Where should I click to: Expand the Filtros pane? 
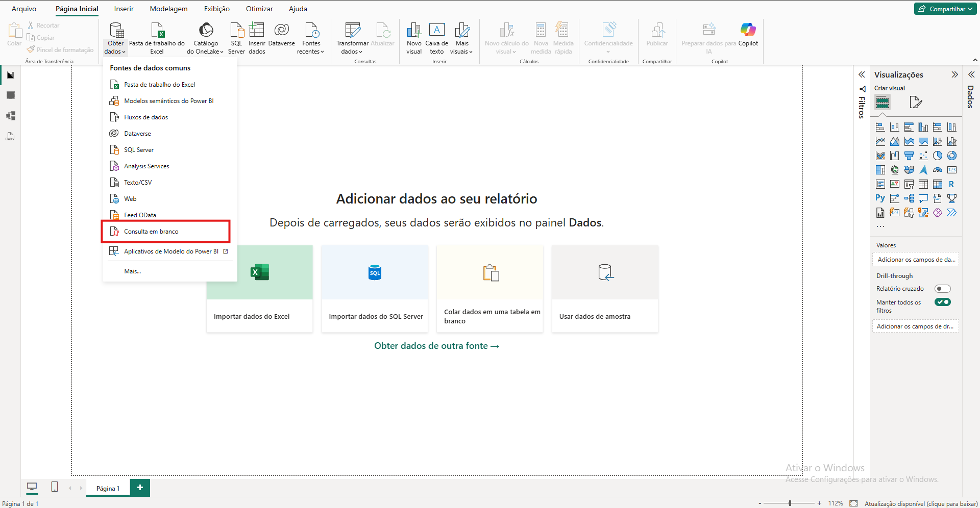(x=862, y=74)
